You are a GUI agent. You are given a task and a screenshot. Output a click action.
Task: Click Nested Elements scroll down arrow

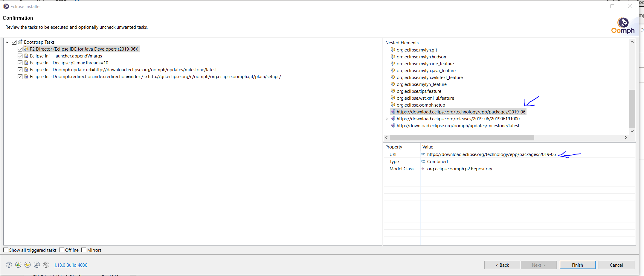(x=632, y=131)
